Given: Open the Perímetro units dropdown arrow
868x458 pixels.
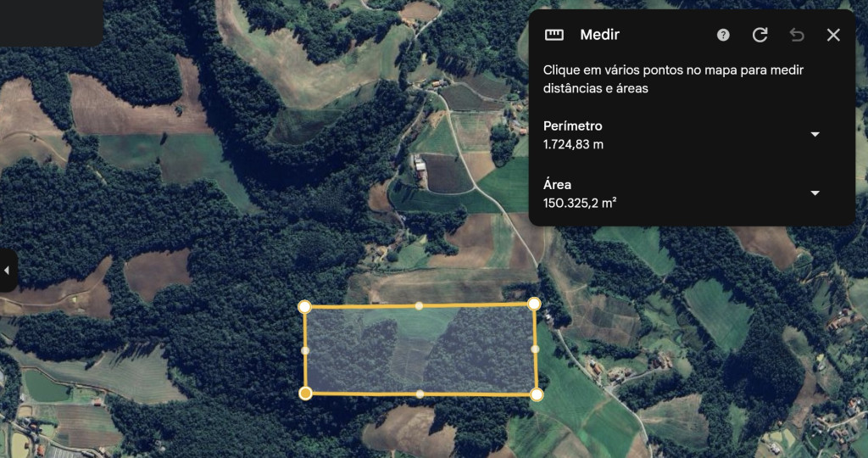Looking at the screenshot, I should pyautogui.click(x=815, y=134).
